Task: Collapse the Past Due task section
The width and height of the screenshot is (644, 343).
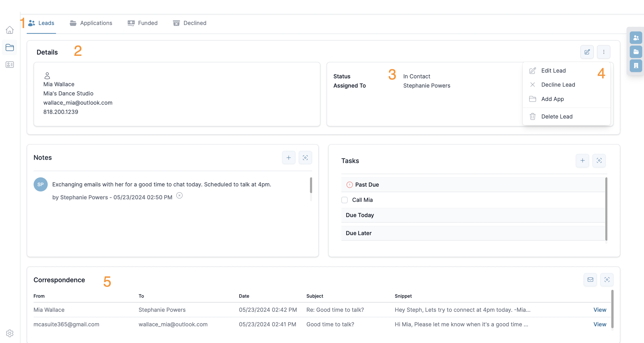Action: tap(367, 185)
